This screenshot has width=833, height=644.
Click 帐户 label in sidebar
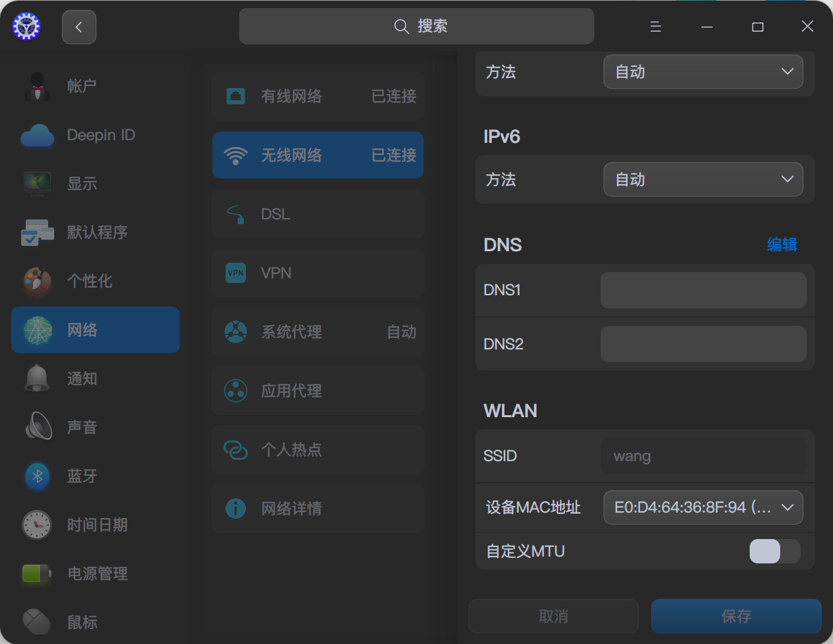(82, 86)
